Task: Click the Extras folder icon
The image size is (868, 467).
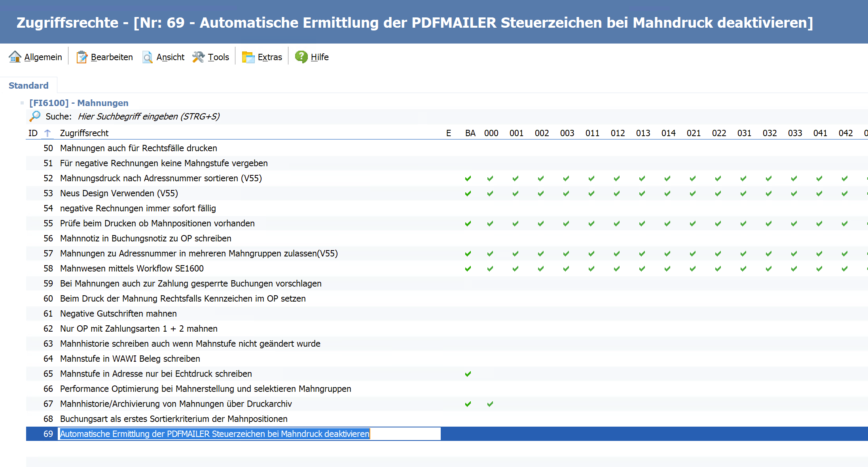Action: coord(248,57)
